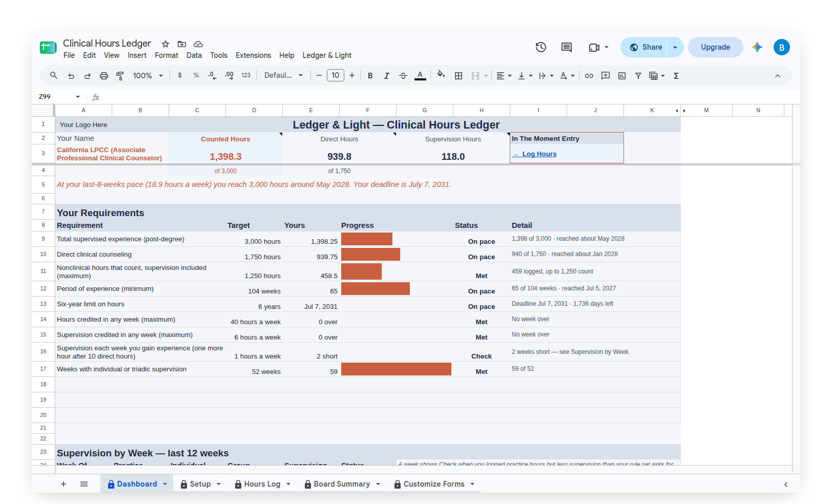Star the Clinical Hours Ledger document

coord(165,44)
